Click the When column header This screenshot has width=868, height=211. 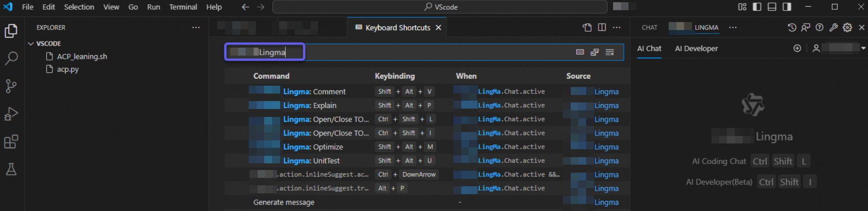tap(466, 76)
